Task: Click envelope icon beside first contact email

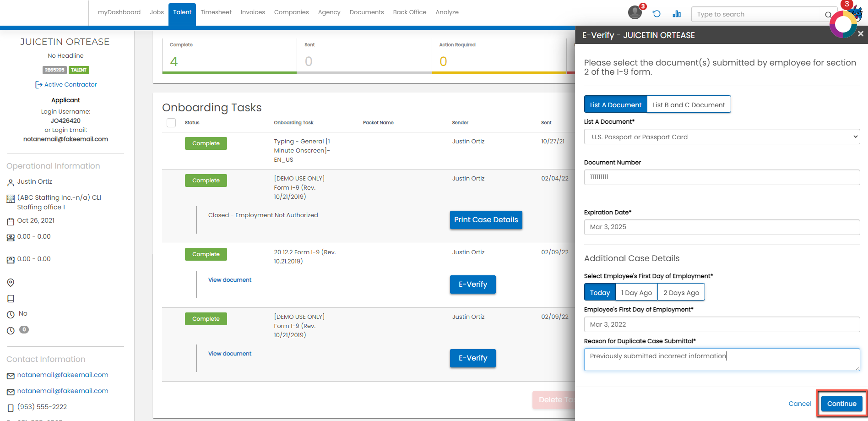Action: click(11, 376)
